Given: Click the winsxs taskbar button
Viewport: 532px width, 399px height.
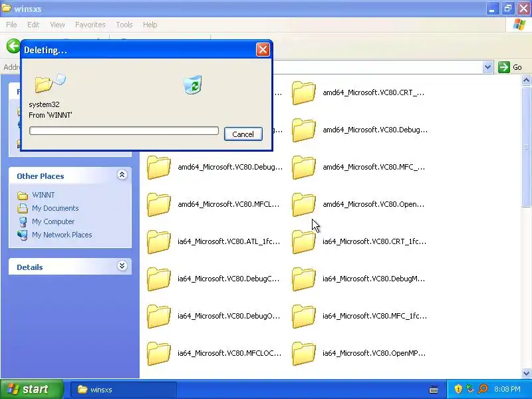Looking at the screenshot, I should pos(124,390).
